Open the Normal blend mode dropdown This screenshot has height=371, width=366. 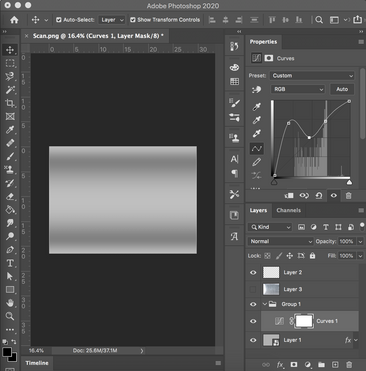tap(280, 241)
